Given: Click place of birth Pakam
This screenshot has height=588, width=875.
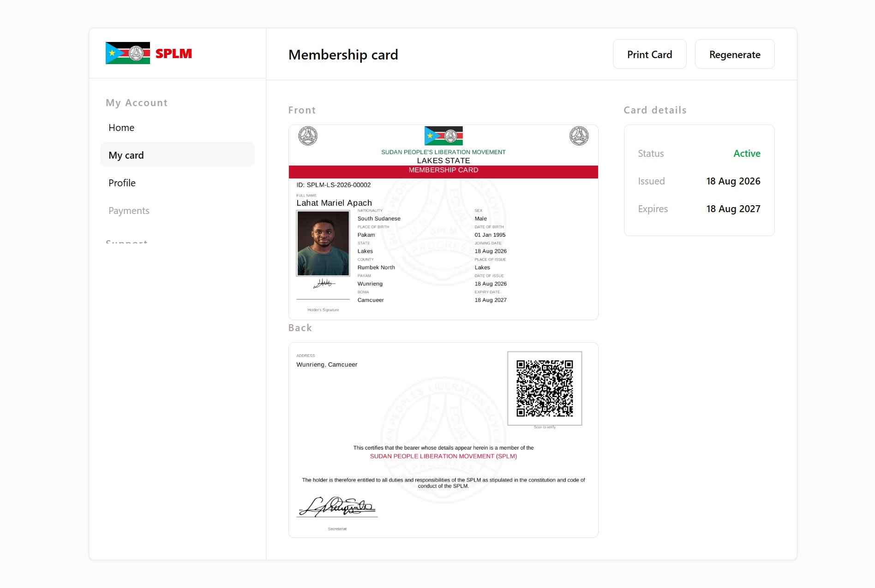Looking at the screenshot, I should [x=366, y=235].
